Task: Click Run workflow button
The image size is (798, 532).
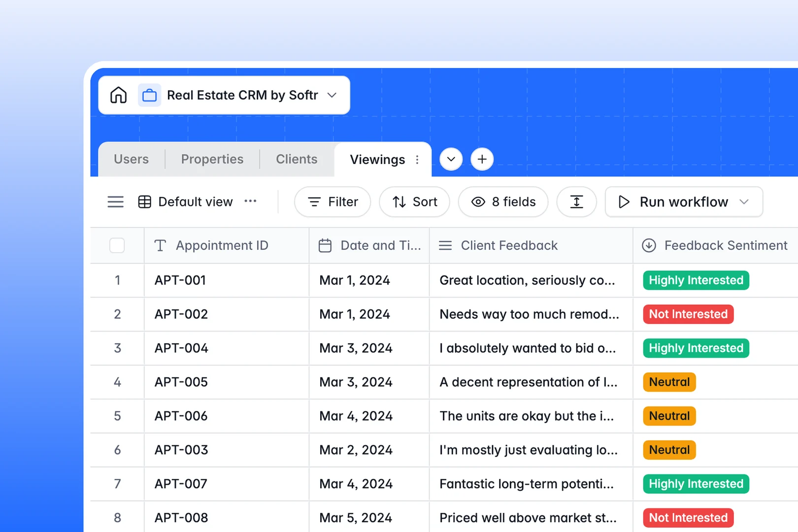Action: click(684, 202)
